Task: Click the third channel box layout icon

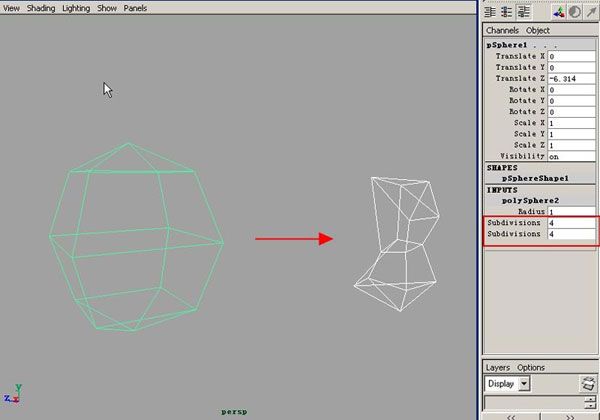Action: tap(525, 12)
